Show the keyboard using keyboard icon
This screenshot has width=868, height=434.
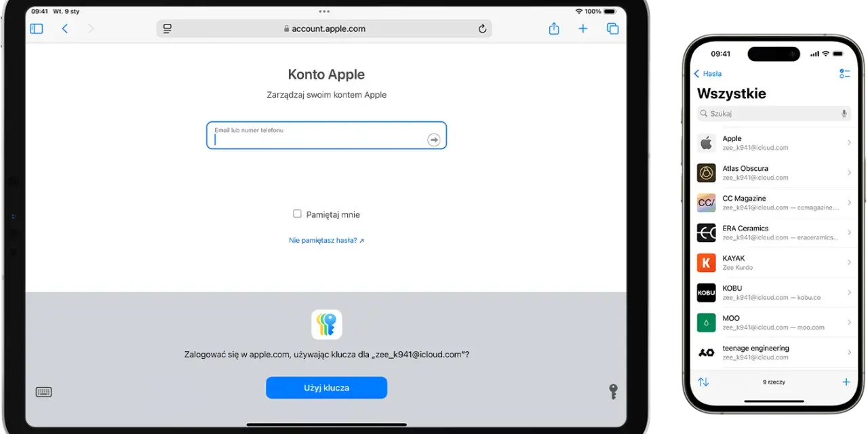pyautogui.click(x=43, y=392)
